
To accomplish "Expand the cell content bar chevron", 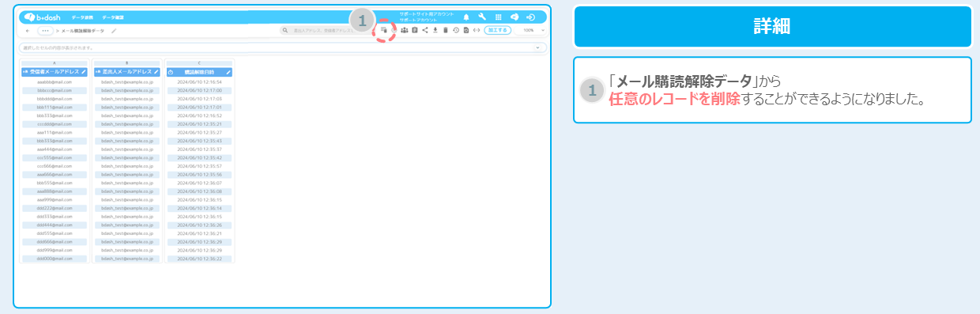I will coord(538,47).
